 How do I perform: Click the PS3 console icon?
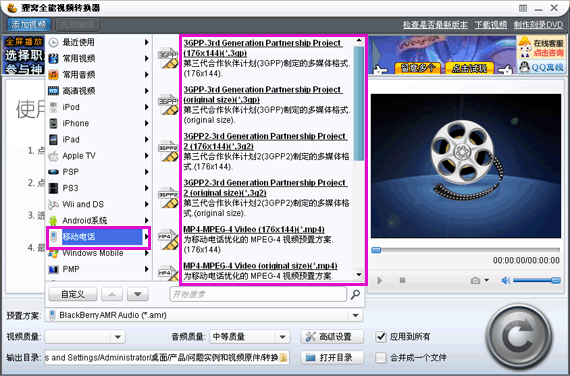pos(53,188)
